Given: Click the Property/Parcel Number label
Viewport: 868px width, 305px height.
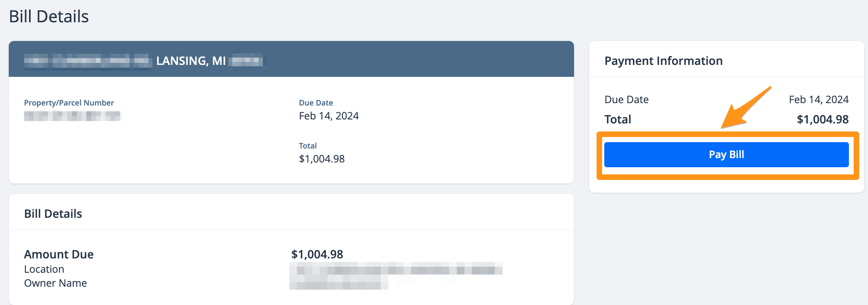Looking at the screenshot, I should (69, 103).
